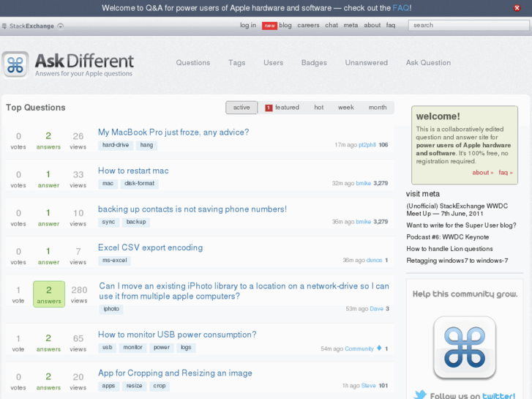Click the Twitter bird icon
This screenshot has width=532, height=399.
tap(420, 395)
